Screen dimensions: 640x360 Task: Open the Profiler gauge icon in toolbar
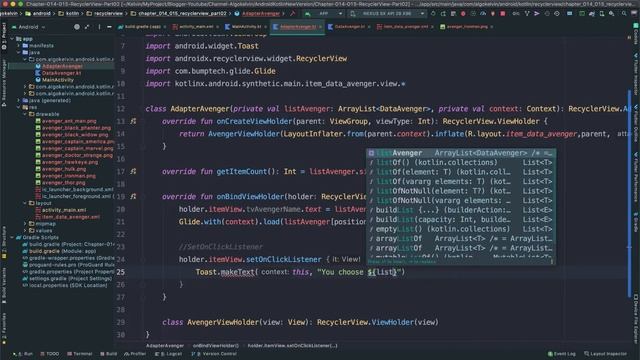click(483, 13)
